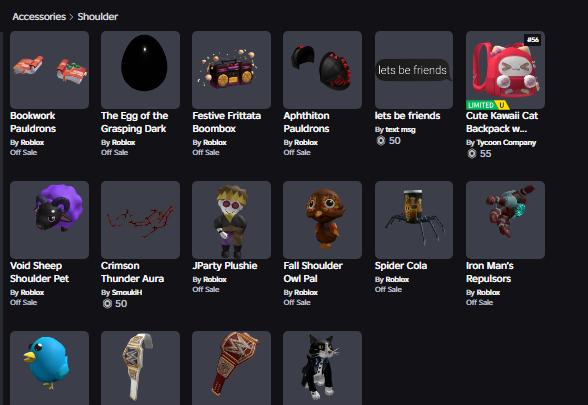Click the black and white tuxedo cat item
This screenshot has height=405, width=588.
(x=322, y=368)
